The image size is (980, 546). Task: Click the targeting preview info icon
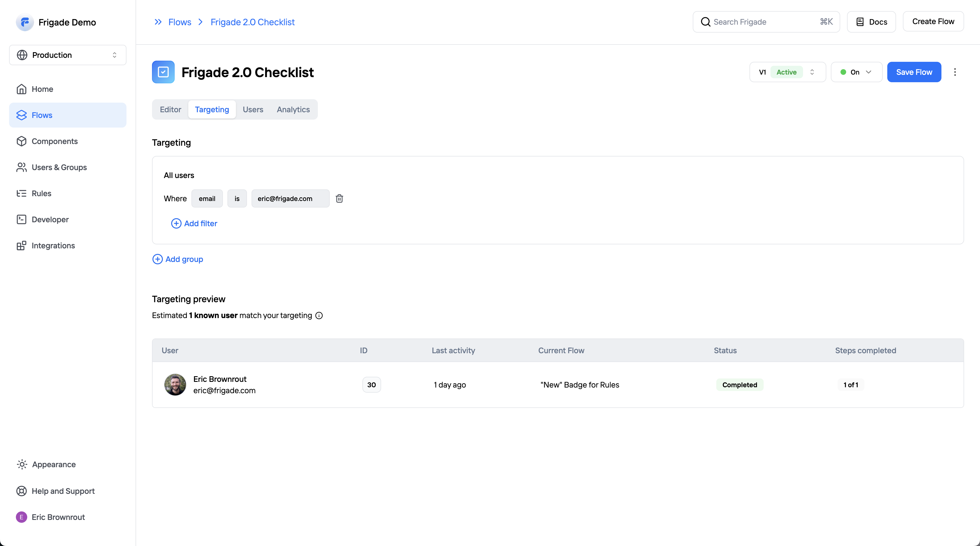pos(319,316)
